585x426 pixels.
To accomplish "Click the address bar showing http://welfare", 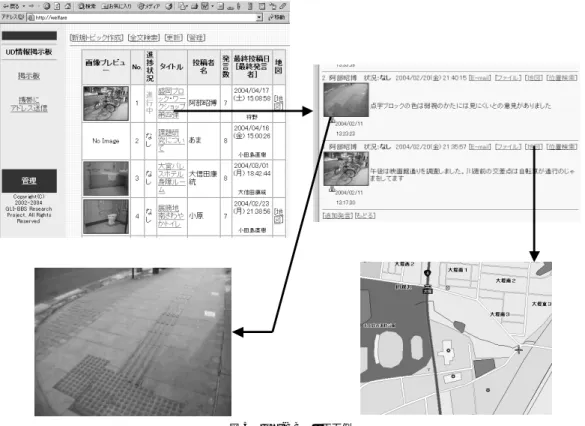I will pyautogui.click(x=146, y=17).
